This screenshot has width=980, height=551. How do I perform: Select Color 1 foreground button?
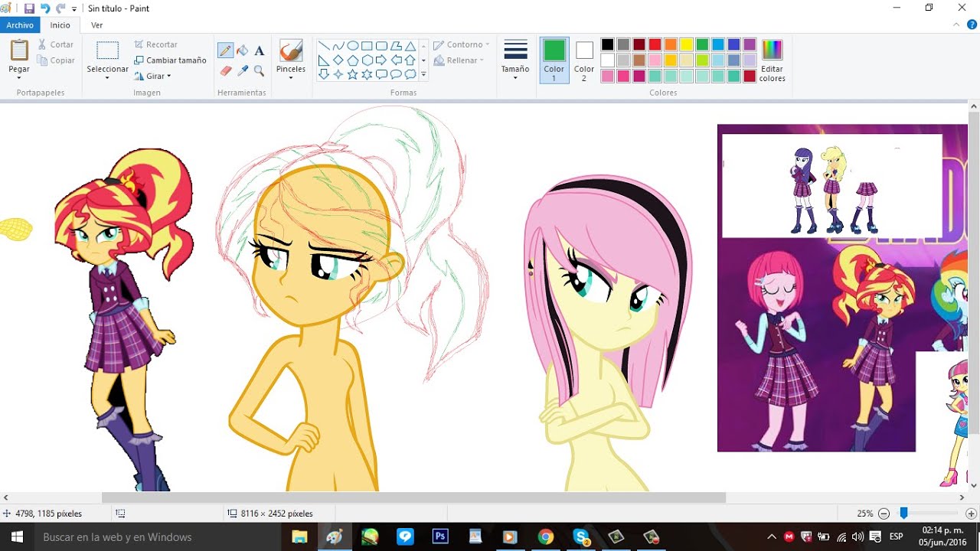(x=554, y=60)
